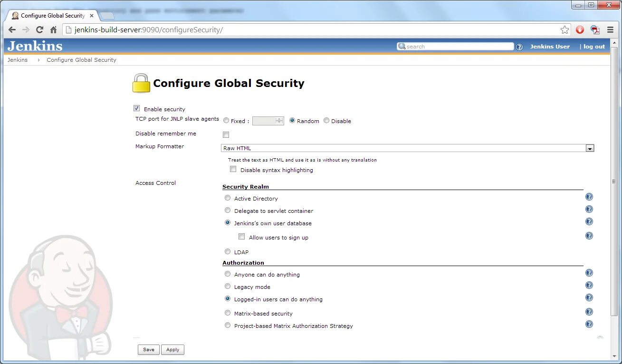
Task: Open help for Matrix-based security
Action: pos(589,312)
